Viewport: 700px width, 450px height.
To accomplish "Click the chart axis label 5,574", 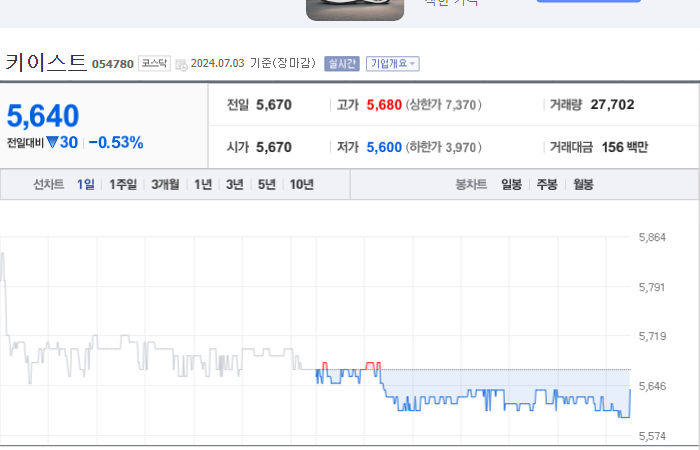I will coord(652,436).
